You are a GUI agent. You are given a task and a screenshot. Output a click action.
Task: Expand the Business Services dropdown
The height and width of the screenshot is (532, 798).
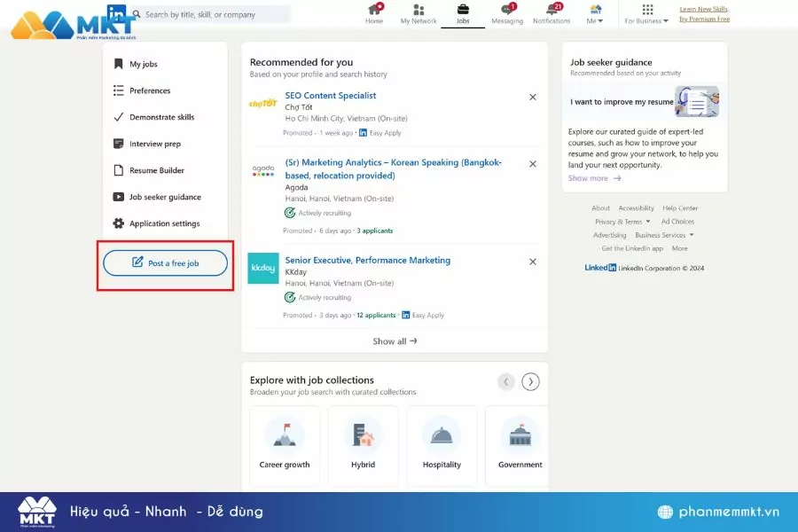click(x=664, y=235)
